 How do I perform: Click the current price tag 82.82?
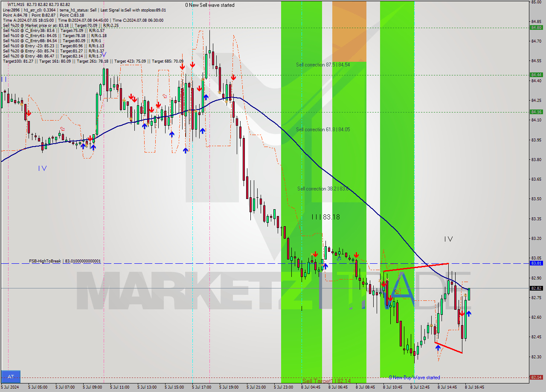coord(536,288)
